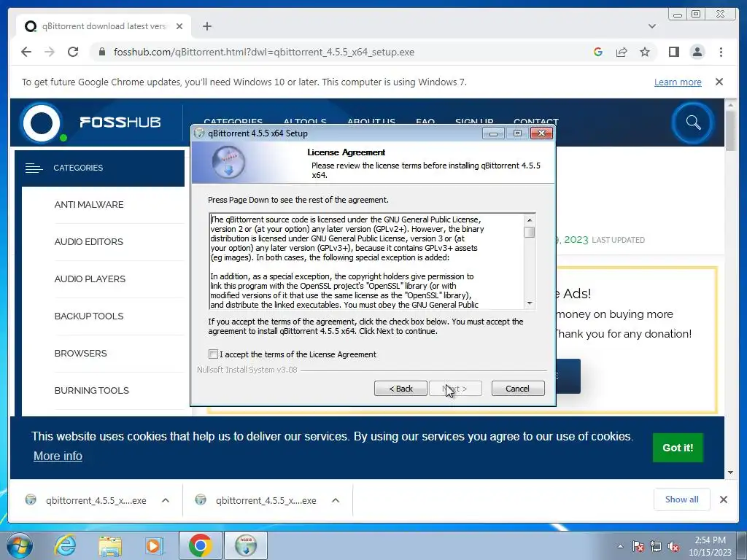The image size is (747, 560).
Task: Open network tray icon
Action: pyautogui.click(x=656, y=546)
